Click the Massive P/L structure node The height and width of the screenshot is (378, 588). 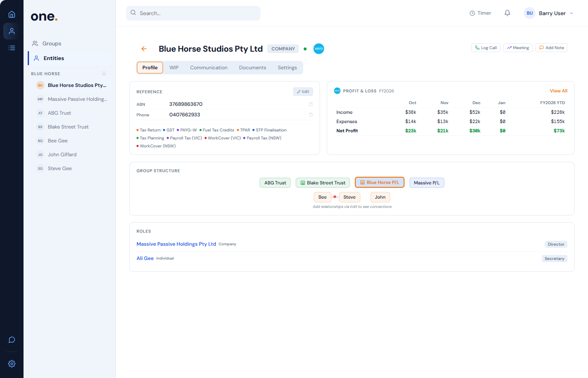pyautogui.click(x=427, y=183)
